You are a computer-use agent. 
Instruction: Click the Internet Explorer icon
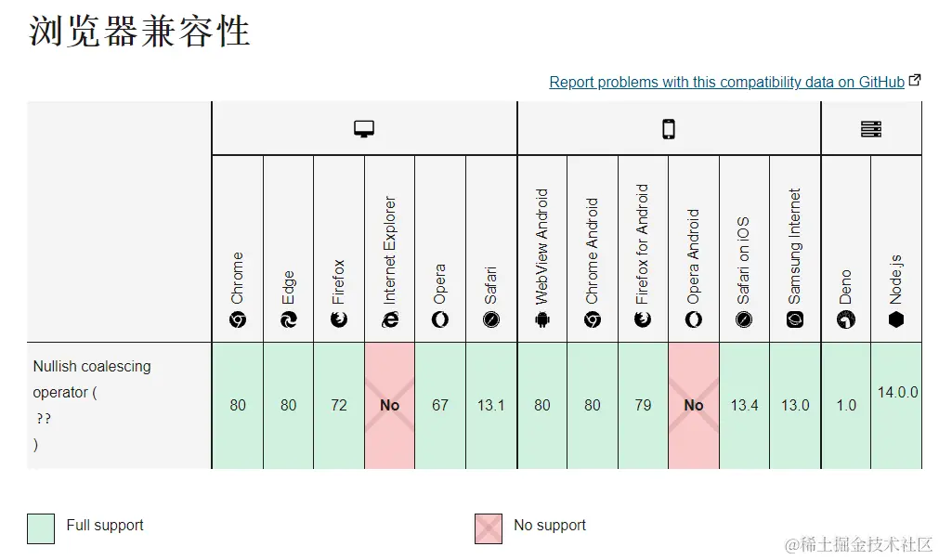coord(390,319)
